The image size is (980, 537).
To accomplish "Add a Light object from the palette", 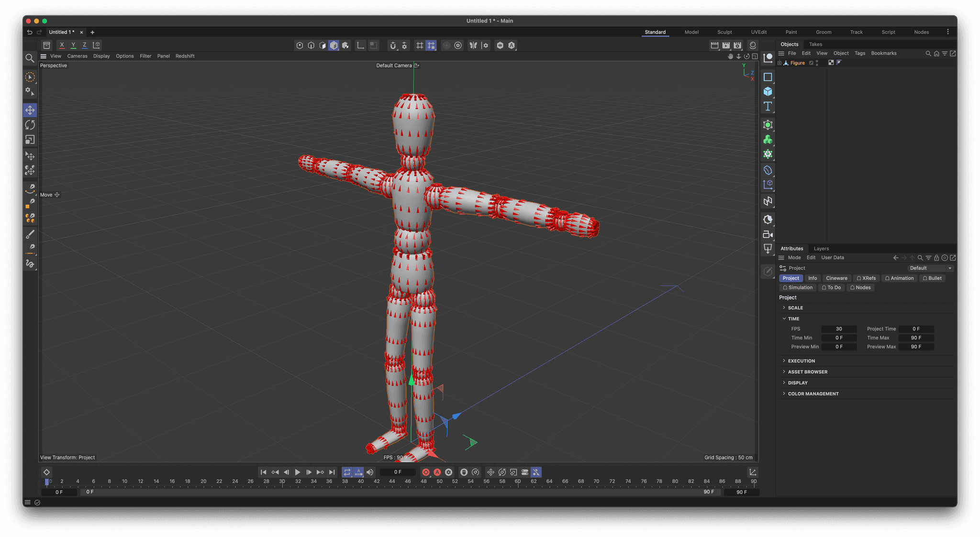I will click(768, 249).
